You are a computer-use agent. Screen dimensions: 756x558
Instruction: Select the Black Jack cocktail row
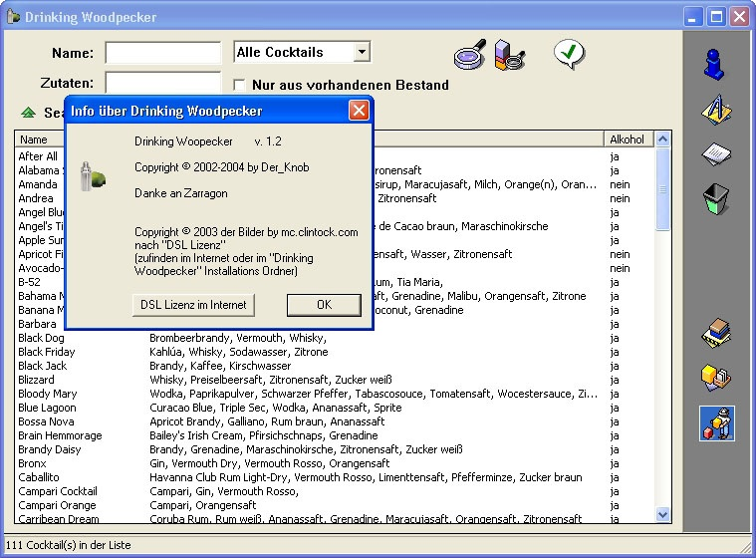335,366
